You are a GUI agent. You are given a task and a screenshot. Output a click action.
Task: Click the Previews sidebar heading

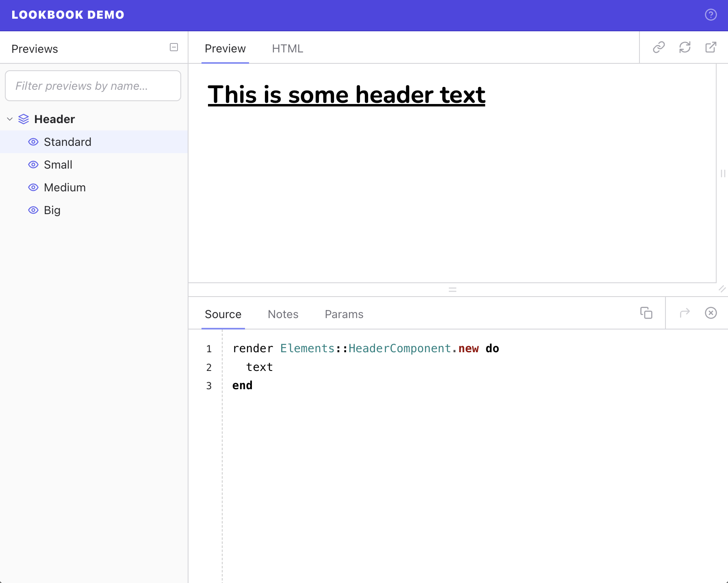(x=35, y=49)
